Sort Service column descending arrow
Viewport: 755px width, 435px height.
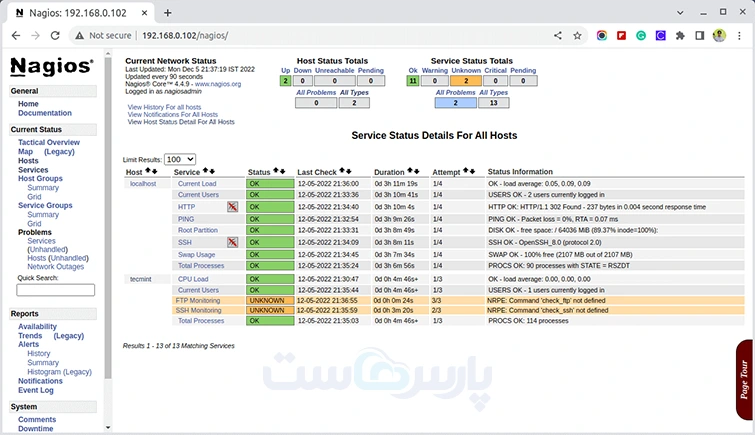tap(212, 171)
